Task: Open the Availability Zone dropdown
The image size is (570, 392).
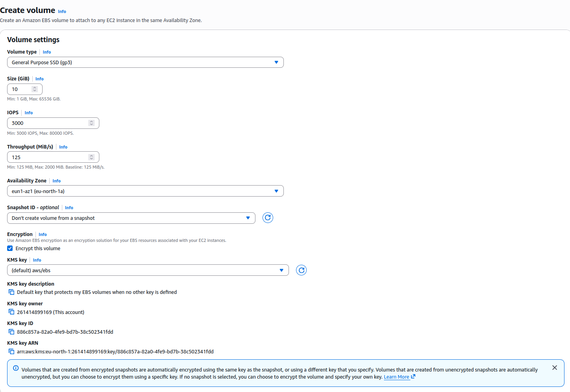Action: 145,191
